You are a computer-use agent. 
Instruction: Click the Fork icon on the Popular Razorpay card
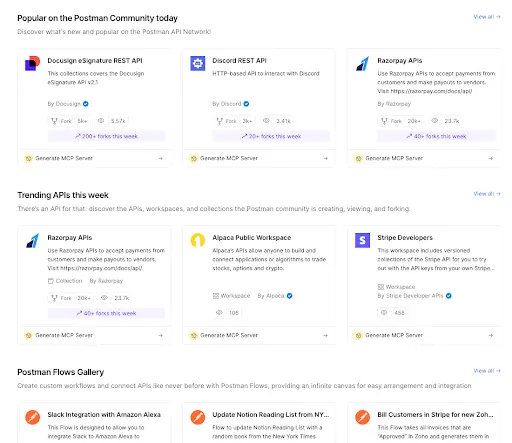point(384,121)
